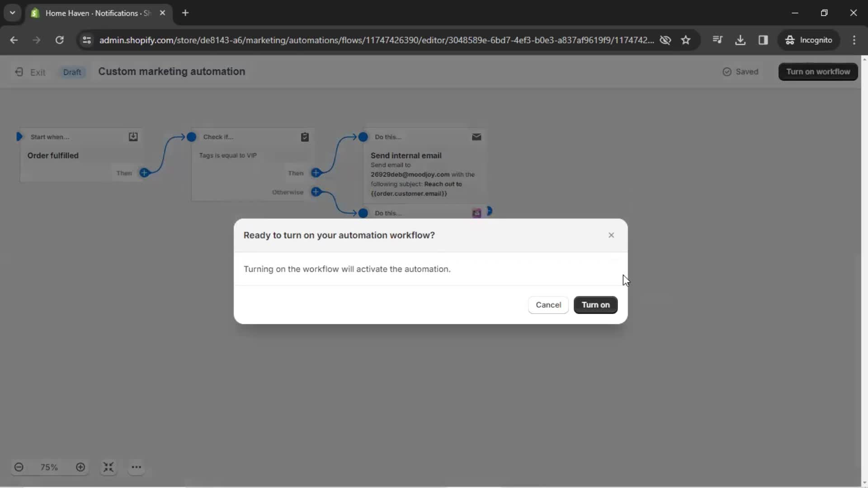Viewport: 868px width, 488px height.
Task: Click the settings icon on Check if node
Action: tap(305, 136)
